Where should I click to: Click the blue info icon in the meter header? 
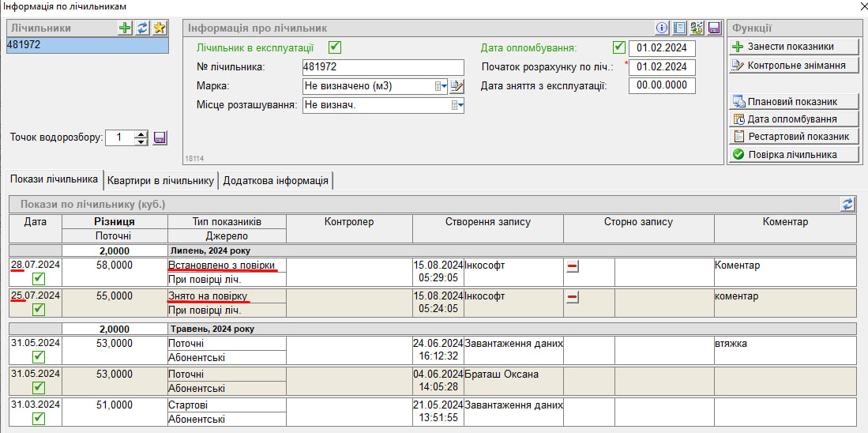[x=663, y=28]
